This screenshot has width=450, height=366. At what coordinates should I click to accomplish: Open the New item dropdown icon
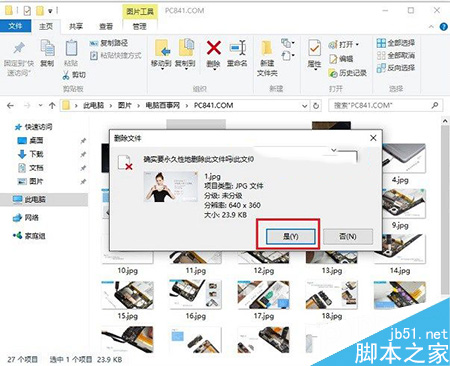pos(288,43)
